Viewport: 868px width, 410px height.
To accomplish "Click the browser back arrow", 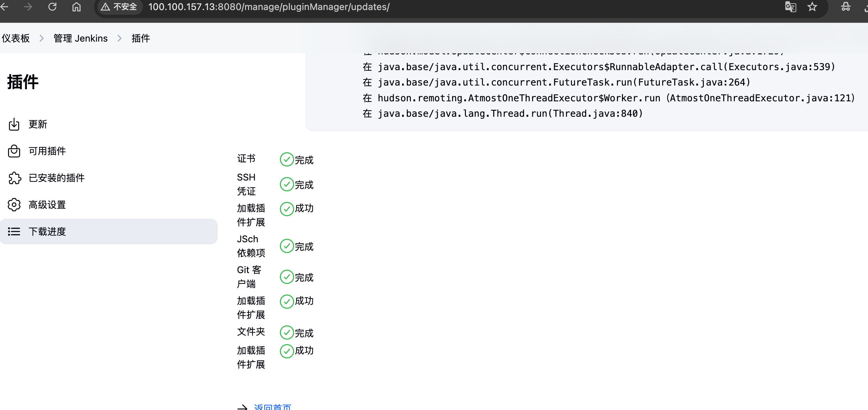I will click(x=4, y=7).
